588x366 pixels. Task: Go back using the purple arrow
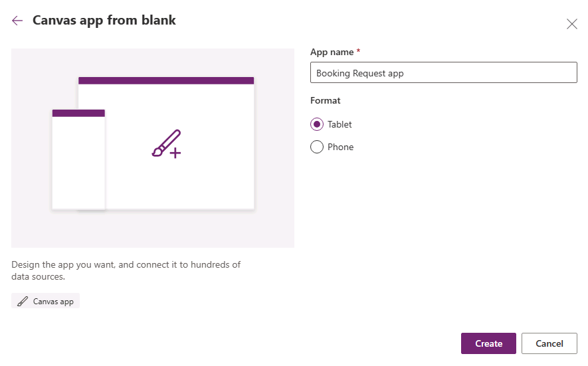coord(17,21)
